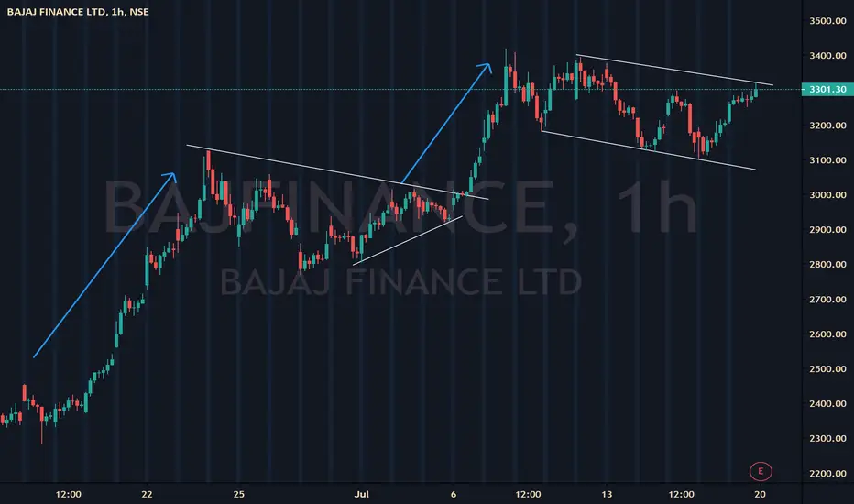Select the long blue uptrend arrow on left
This screenshot has height=504, width=854.
104,266
